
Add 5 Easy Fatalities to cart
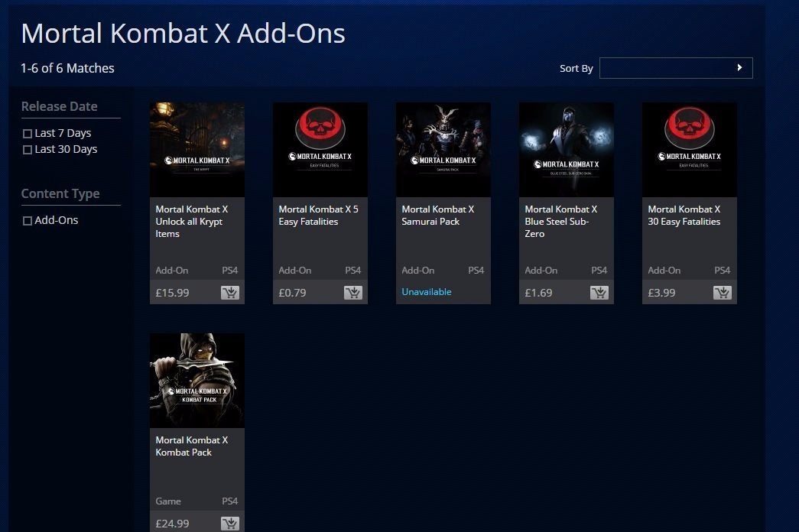pos(352,293)
